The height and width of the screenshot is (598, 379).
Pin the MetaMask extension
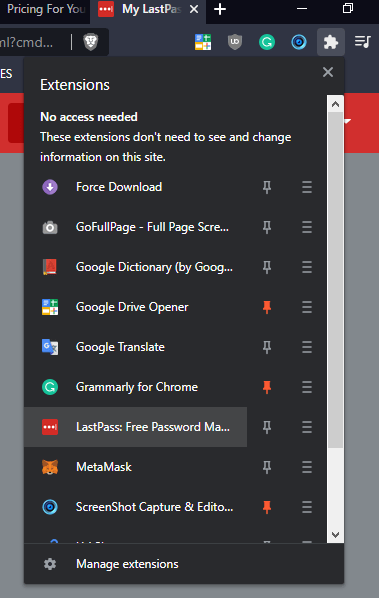pos(267,467)
